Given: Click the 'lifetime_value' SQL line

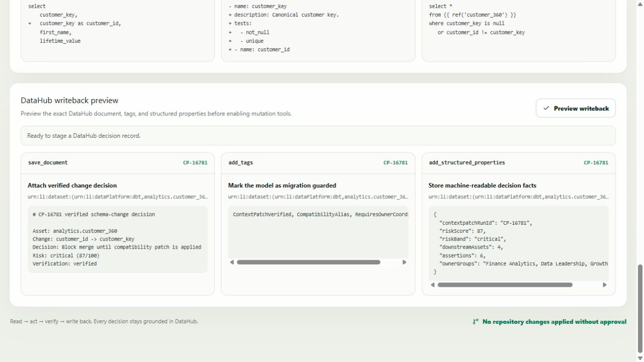Looking at the screenshot, I should 60,41.
